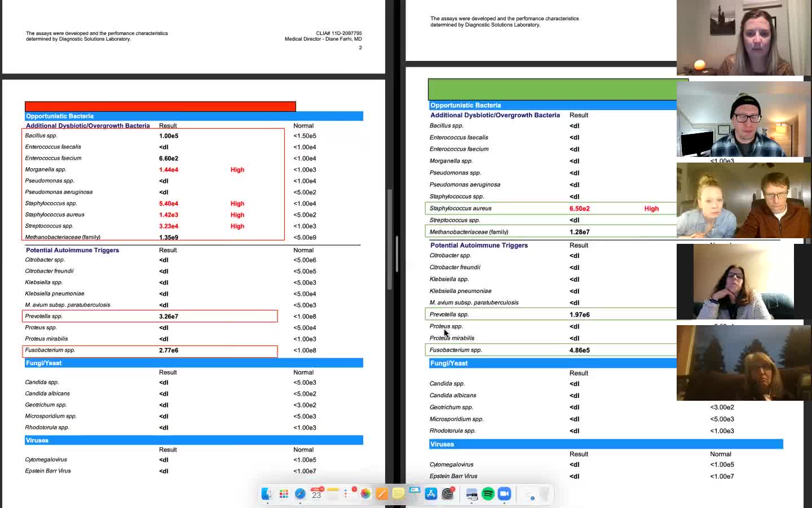Click Fungi/Yeast heading in right report

point(449,363)
